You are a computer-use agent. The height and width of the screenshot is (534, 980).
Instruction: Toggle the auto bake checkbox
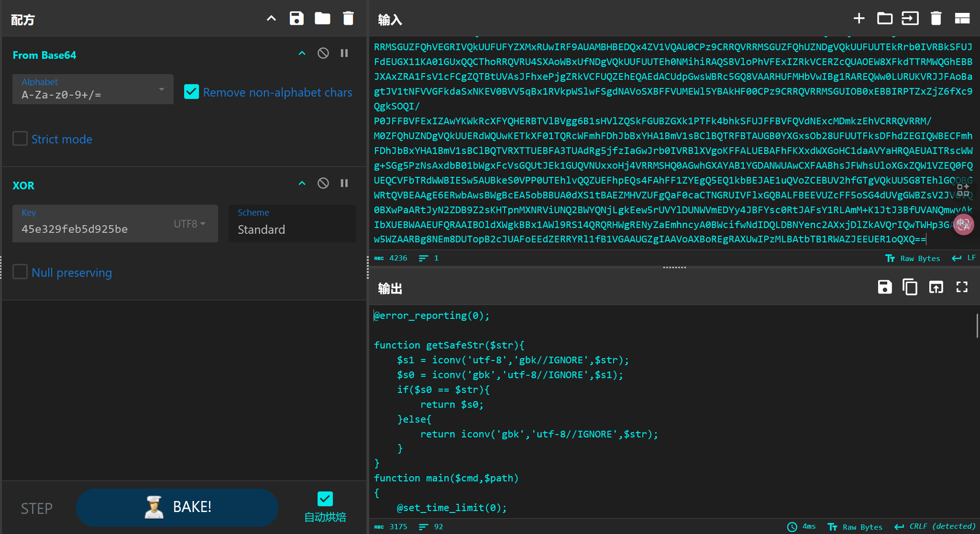point(325,499)
